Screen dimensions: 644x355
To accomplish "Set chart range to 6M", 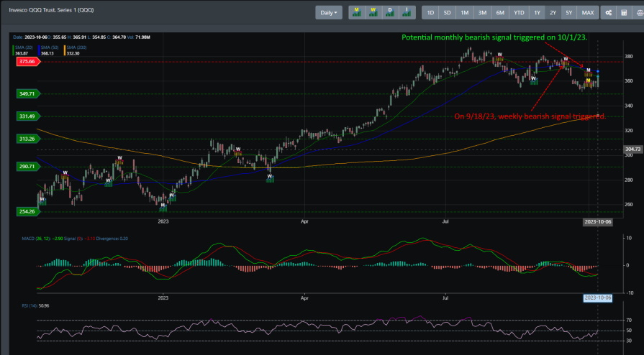I will [x=500, y=13].
